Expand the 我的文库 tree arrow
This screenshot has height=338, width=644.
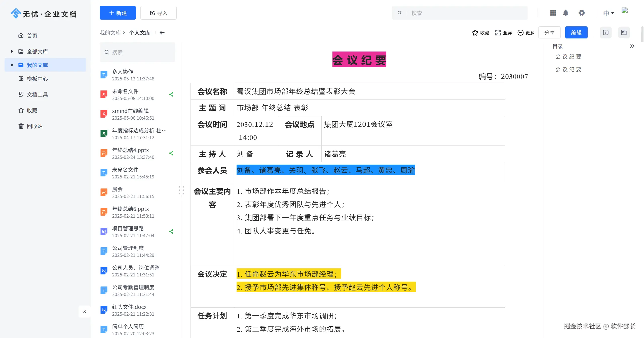click(12, 65)
